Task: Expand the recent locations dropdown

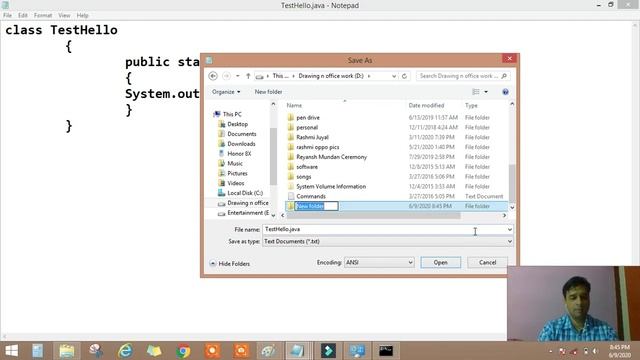Action: point(238,76)
